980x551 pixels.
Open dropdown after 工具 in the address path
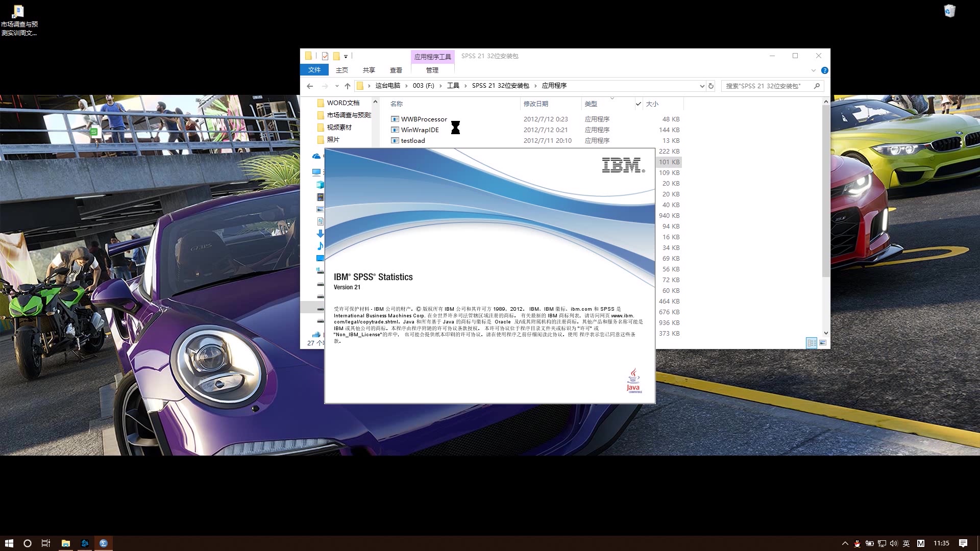[x=465, y=86]
